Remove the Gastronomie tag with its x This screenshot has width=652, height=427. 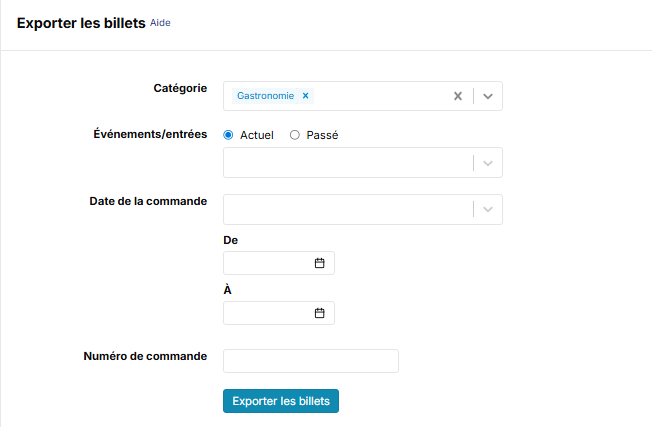pyautogui.click(x=306, y=96)
